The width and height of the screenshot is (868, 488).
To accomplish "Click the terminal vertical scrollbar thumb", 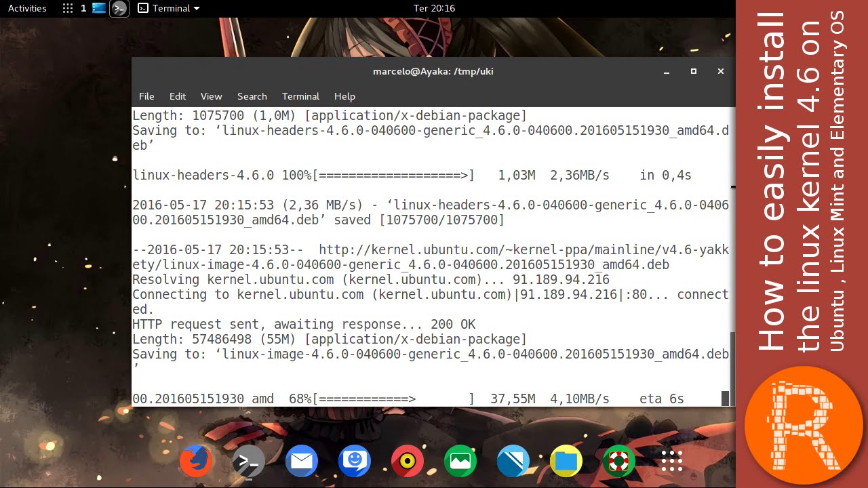I will 732,368.
